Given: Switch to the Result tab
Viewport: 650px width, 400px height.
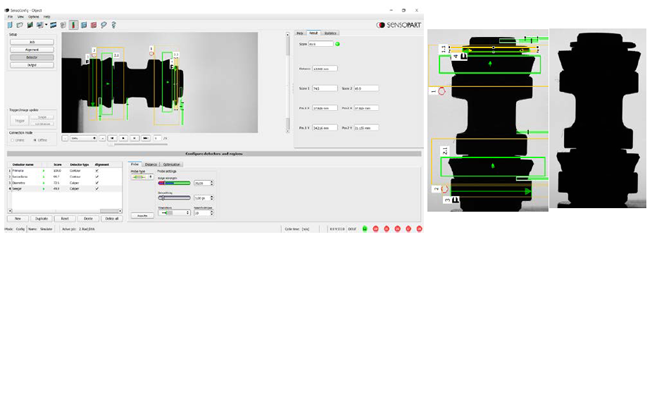Looking at the screenshot, I should (313, 33).
